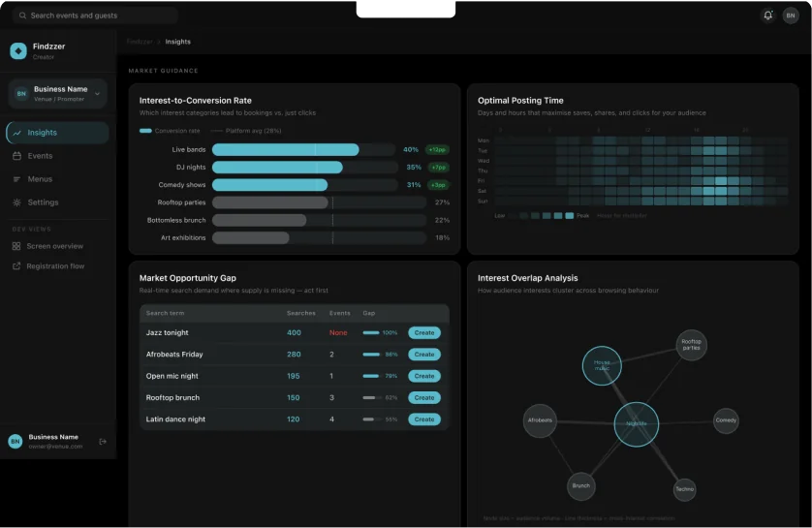The height and width of the screenshot is (528, 812).
Task: Open Screen overview dev view
Action: (x=55, y=246)
